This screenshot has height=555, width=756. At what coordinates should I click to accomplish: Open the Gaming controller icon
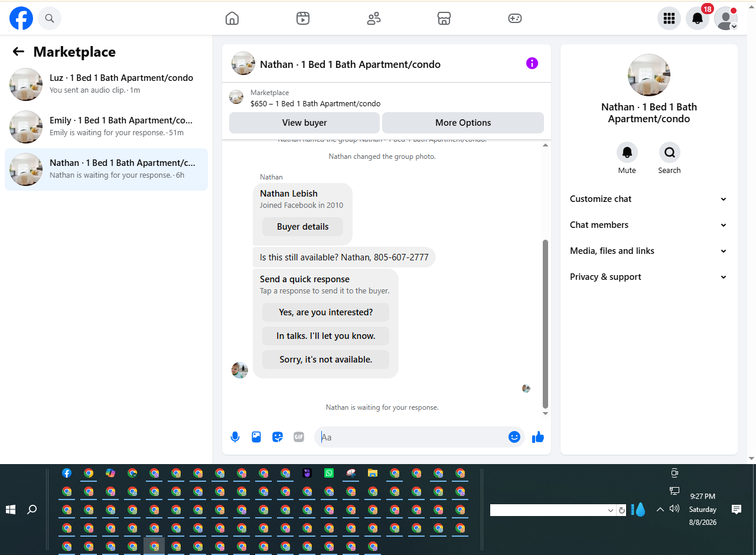pyautogui.click(x=515, y=18)
